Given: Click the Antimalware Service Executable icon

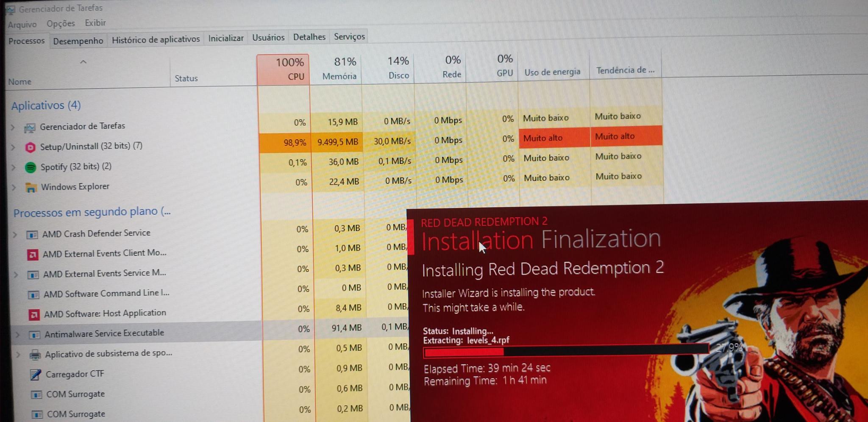Looking at the screenshot, I should coord(34,335).
